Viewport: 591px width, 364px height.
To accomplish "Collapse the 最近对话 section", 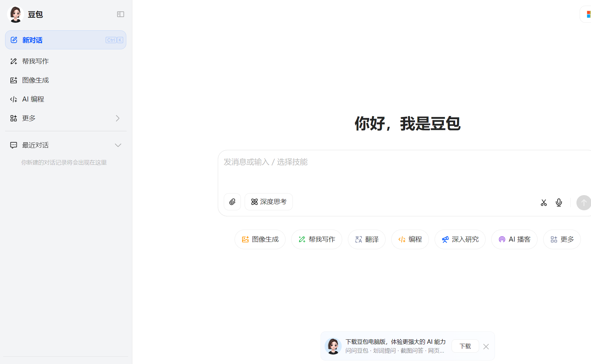I will [118, 145].
